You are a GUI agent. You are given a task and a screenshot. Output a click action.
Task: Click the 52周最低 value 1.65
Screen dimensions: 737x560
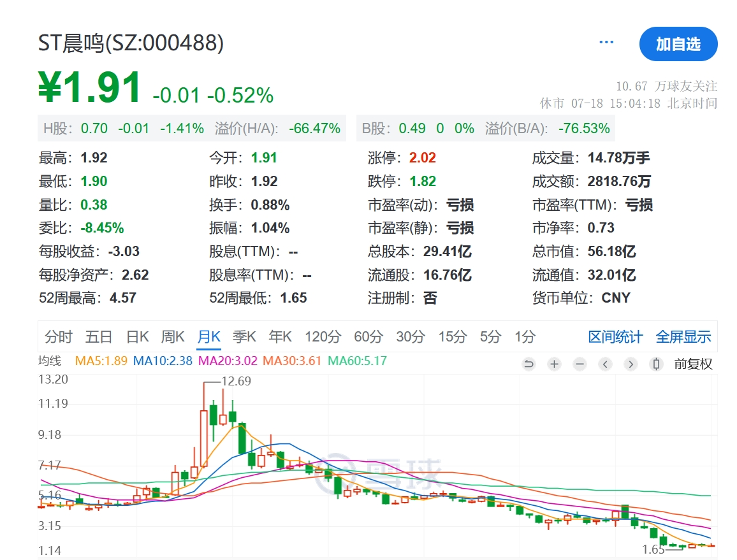293,298
